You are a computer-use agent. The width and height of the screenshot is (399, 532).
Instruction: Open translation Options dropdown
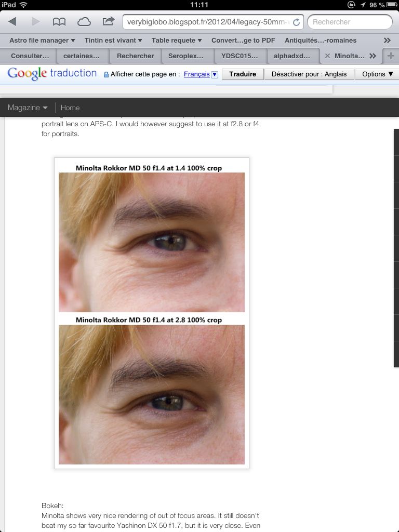[377, 74]
